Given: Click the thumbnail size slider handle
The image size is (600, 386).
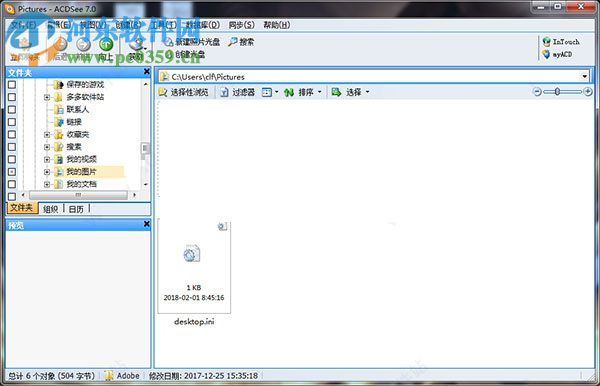Looking at the screenshot, I should (x=558, y=92).
